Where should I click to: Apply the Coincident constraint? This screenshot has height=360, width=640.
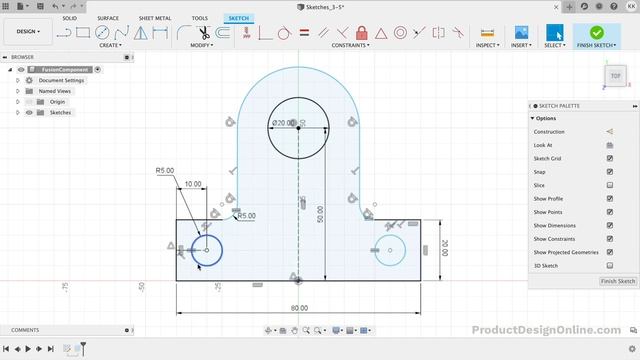(x=266, y=33)
